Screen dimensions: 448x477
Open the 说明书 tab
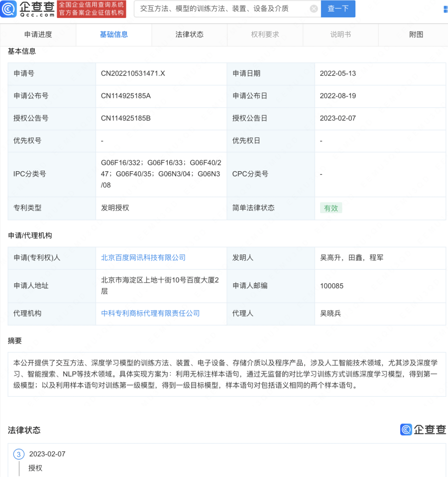(341, 35)
